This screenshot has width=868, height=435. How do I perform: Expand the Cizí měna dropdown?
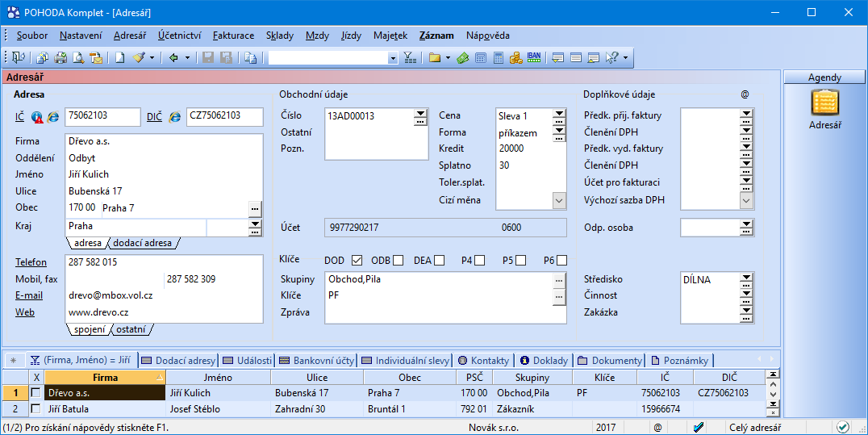coord(559,200)
